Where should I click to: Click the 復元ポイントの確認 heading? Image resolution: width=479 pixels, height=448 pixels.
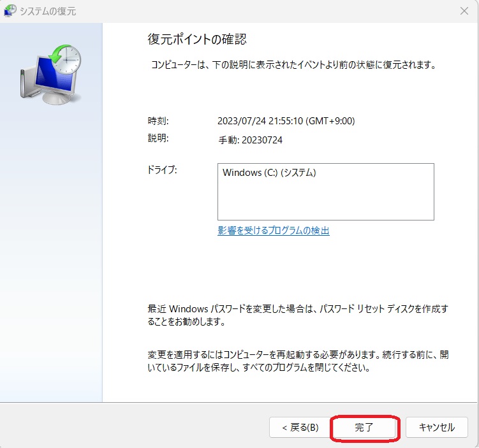tap(197, 40)
